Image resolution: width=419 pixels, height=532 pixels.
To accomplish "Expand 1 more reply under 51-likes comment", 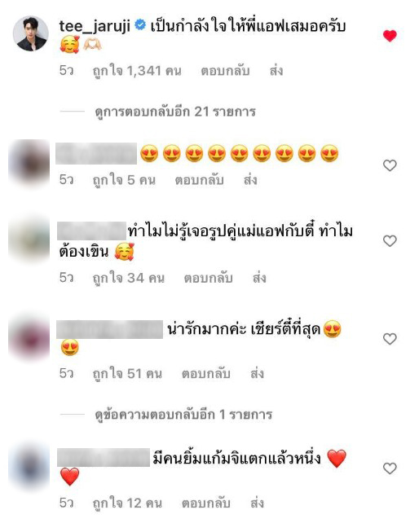I will click(183, 414).
